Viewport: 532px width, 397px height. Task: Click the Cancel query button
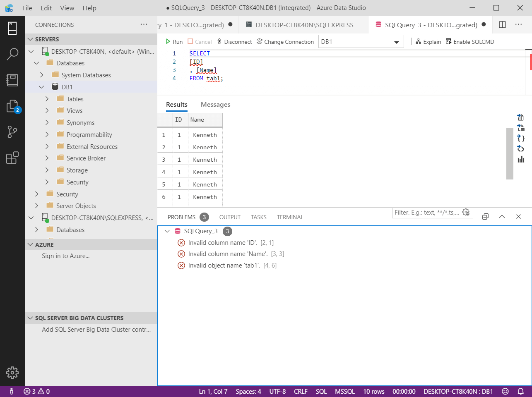[x=200, y=42]
